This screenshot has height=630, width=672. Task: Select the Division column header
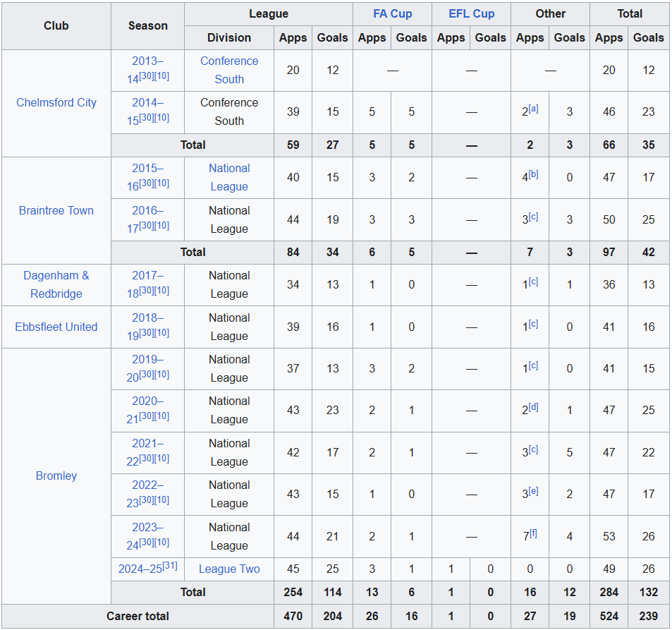point(229,37)
